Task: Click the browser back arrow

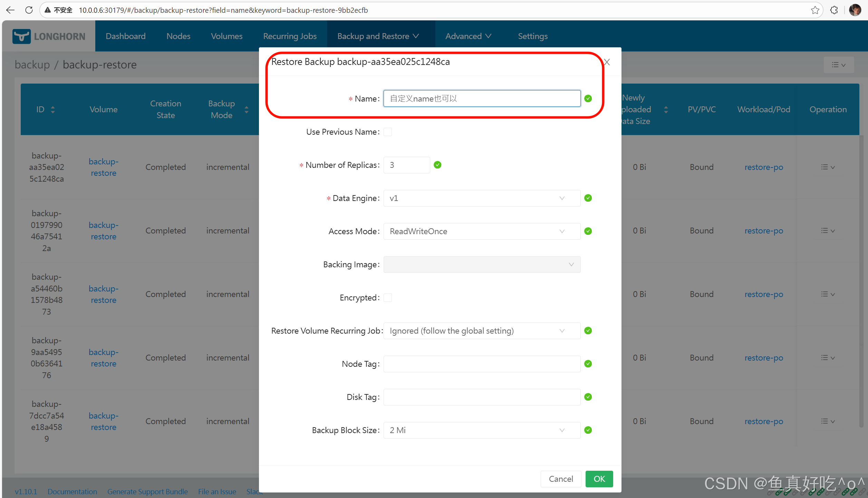Action: point(10,10)
